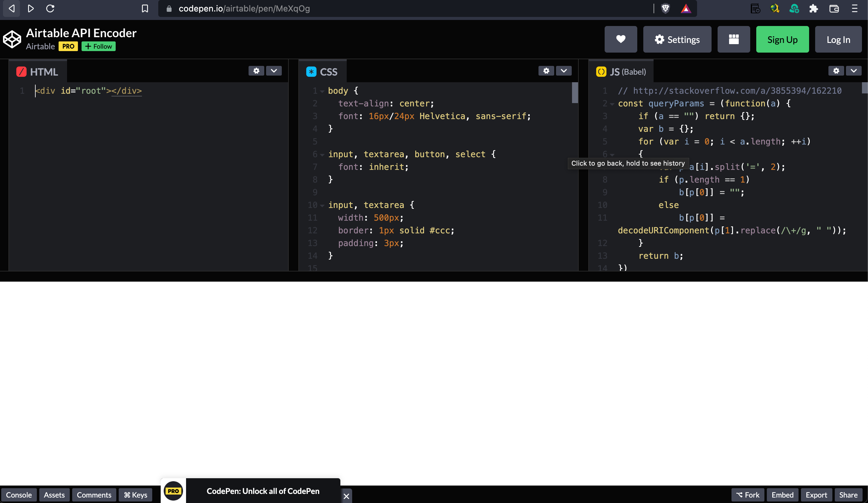Click the browser back arrow

tap(11, 9)
